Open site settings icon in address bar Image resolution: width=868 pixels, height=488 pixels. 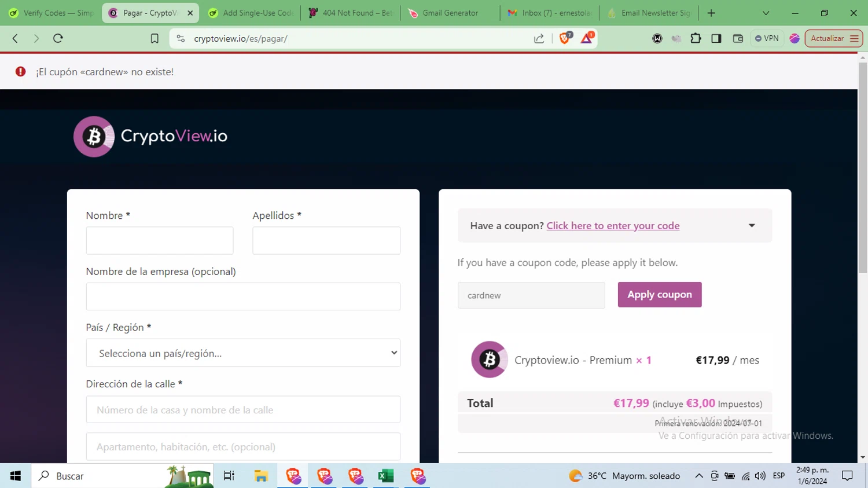pos(181,38)
